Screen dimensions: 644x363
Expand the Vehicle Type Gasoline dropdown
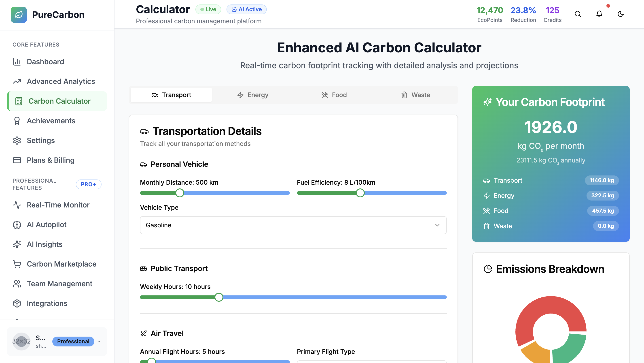pyautogui.click(x=293, y=225)
